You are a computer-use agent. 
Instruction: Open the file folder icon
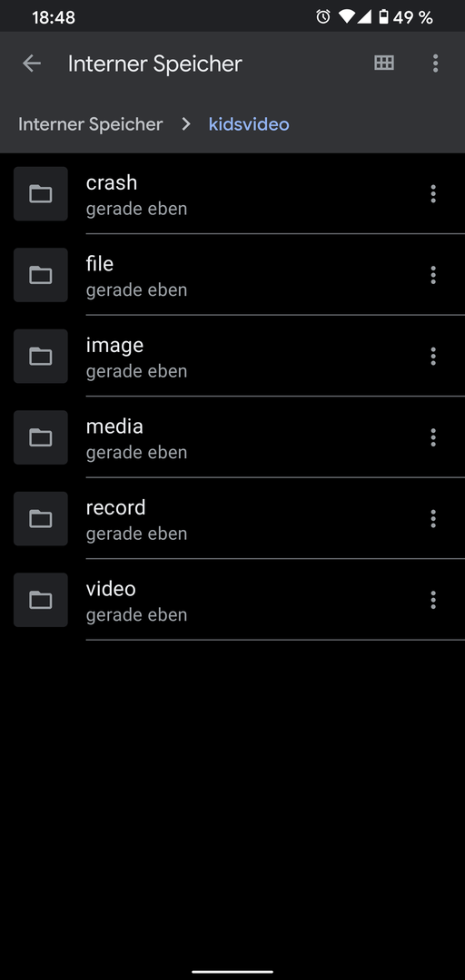pos(41,275)
